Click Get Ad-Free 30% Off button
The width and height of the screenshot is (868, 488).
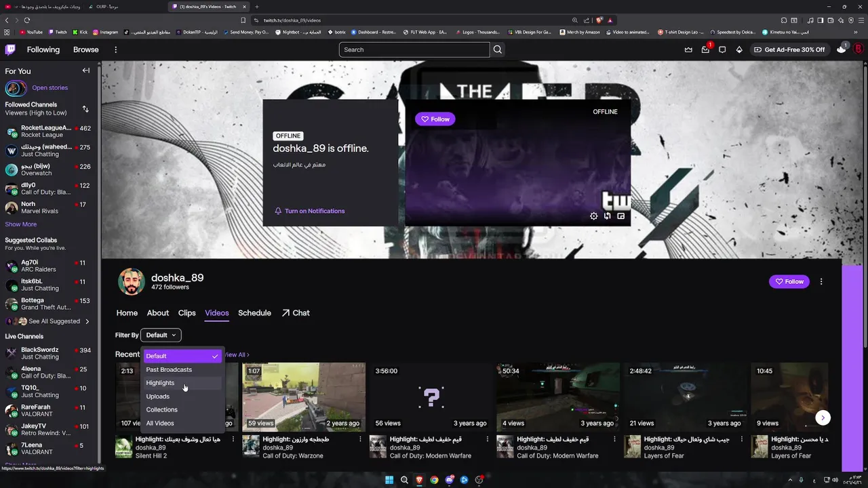(789, 49)
